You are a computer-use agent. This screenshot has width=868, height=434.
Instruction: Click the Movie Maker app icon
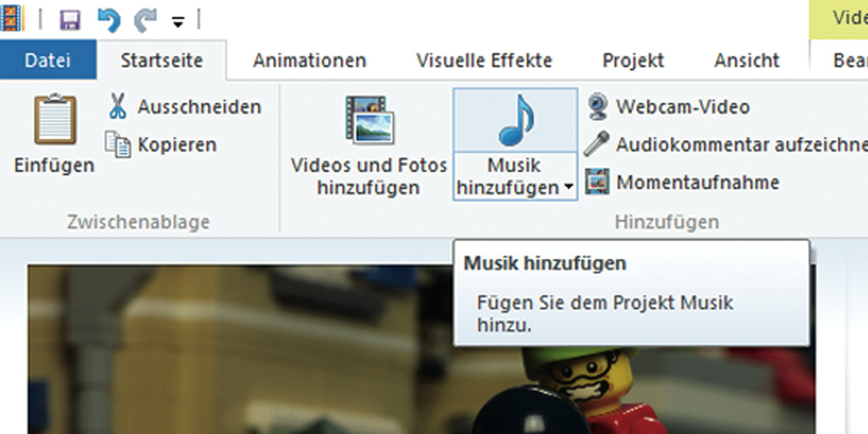[x=11, y=17]
